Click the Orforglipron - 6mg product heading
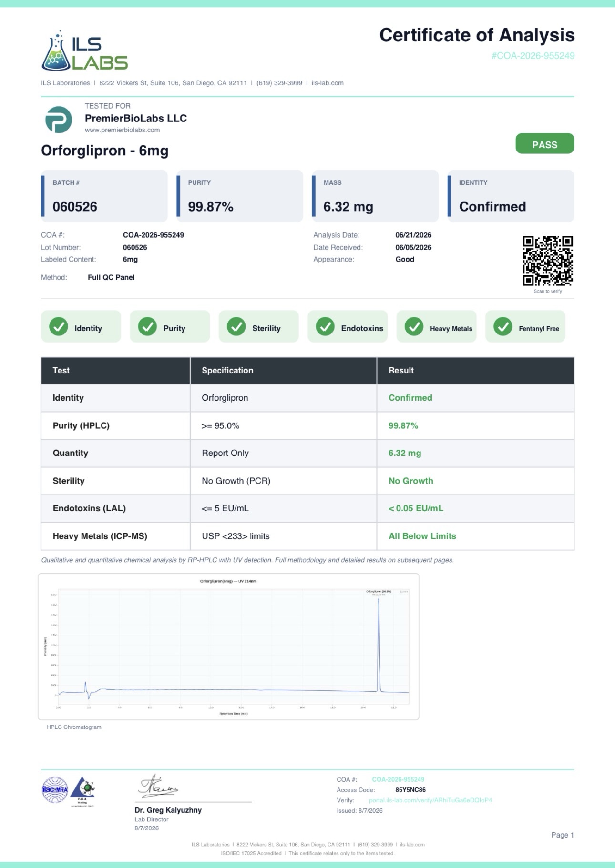This screenshot has width=615, height=868. (x=105, y=151)
